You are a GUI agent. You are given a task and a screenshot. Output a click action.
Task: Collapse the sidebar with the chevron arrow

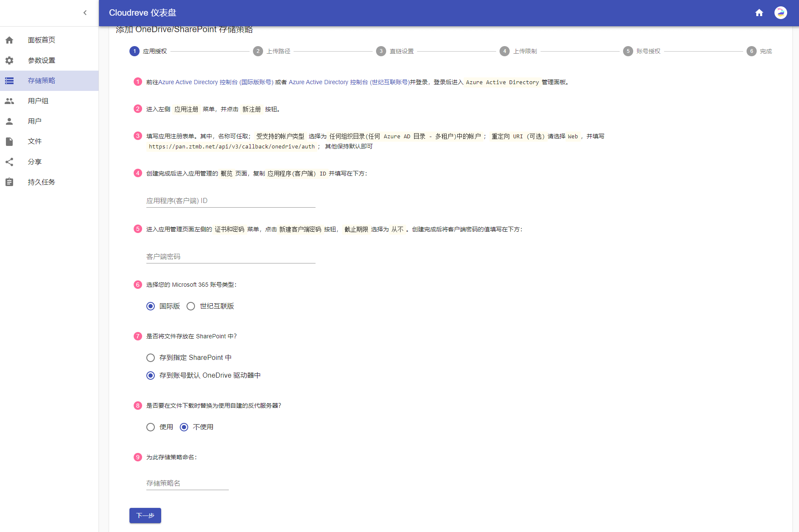pyautogui.click(x=85, y=13)
